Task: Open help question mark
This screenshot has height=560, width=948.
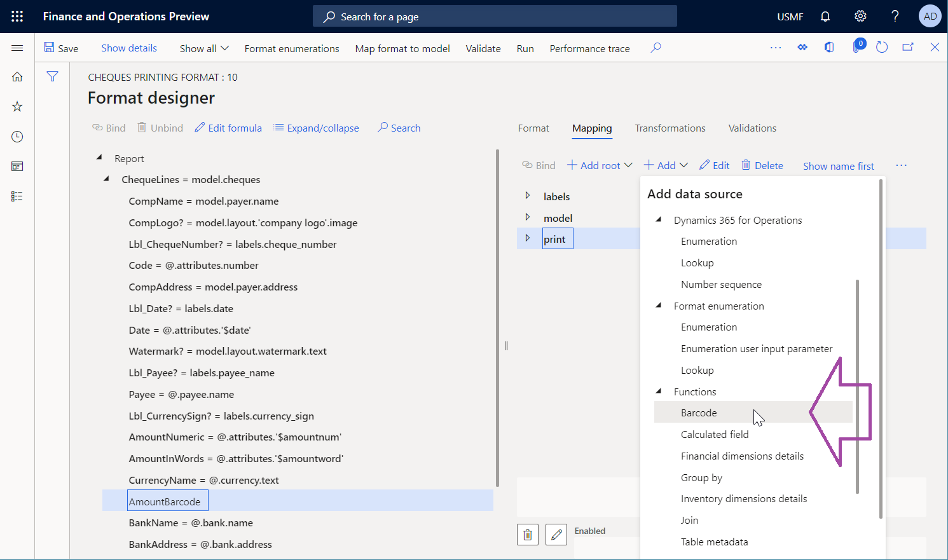Action: pyautogui.click(x=895, y=17)
